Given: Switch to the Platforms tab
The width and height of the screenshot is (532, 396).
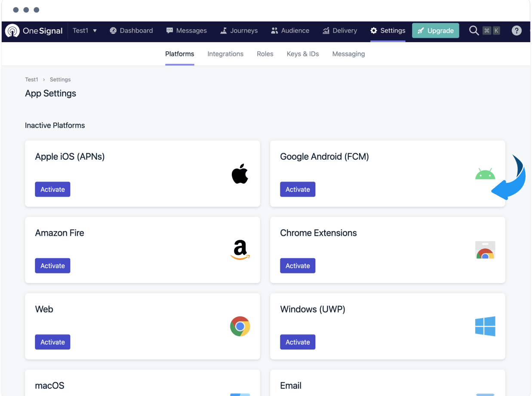Looking at the screenshot, I should tap(180, 54).
